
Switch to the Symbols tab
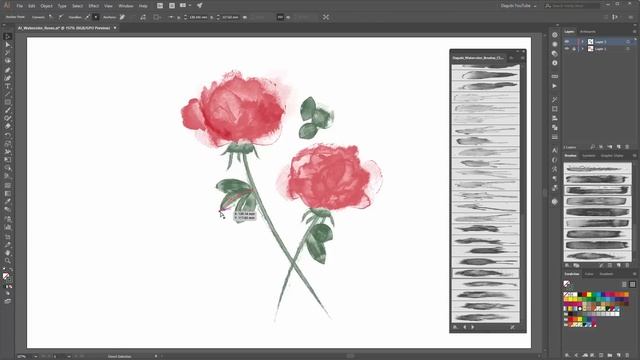pyautogui.click(x=589, y=156)
